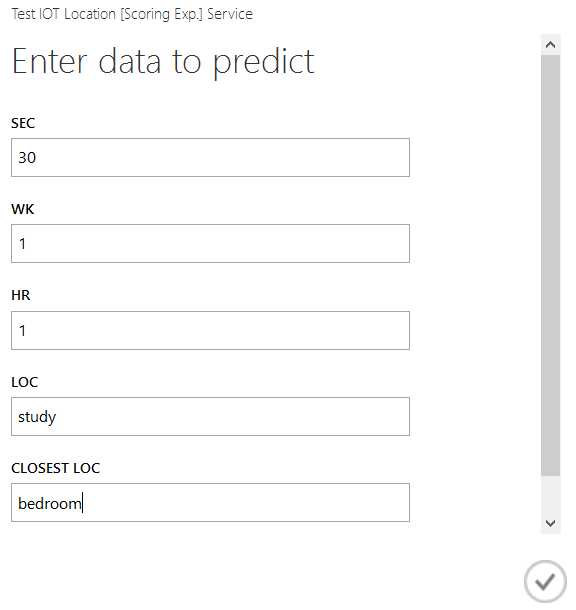The height and width of the screenshot is (610, 576).
Task: Click into the HR input field
Action: [210, 330]
